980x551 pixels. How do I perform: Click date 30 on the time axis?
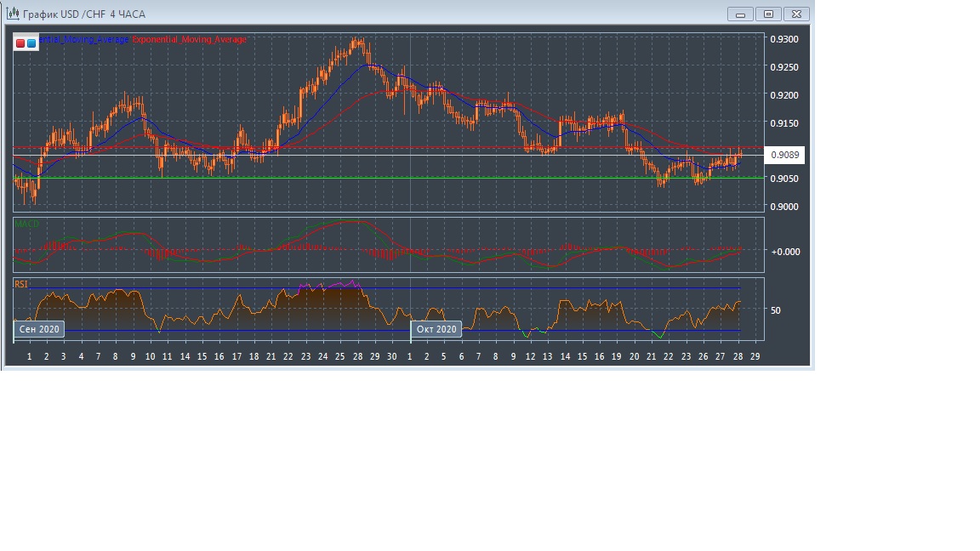tap(391, 357)
